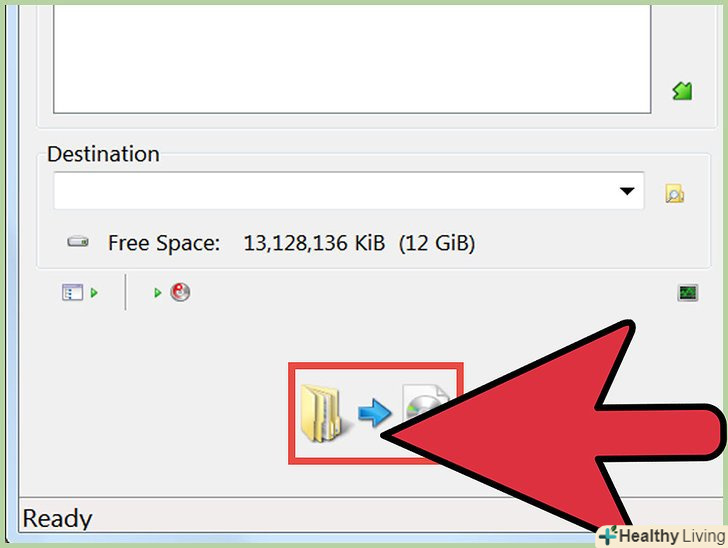This screenshot has width=728, height=548.
Task: Click the Build folder-to-disc image button
Action: click(376, 413)
